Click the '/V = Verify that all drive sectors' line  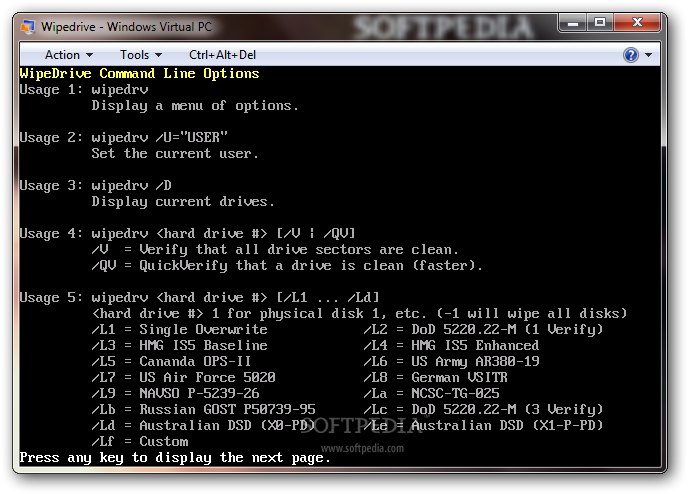275,250
